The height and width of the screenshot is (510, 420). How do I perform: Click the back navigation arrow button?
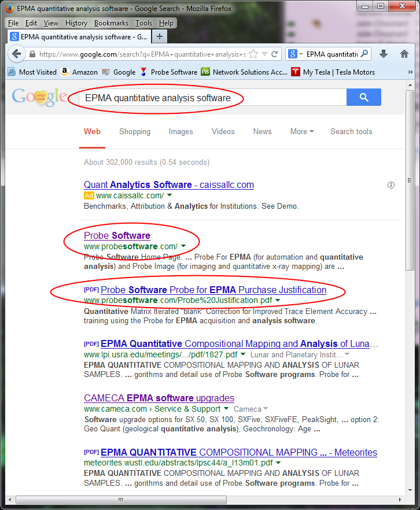(17, 54)
